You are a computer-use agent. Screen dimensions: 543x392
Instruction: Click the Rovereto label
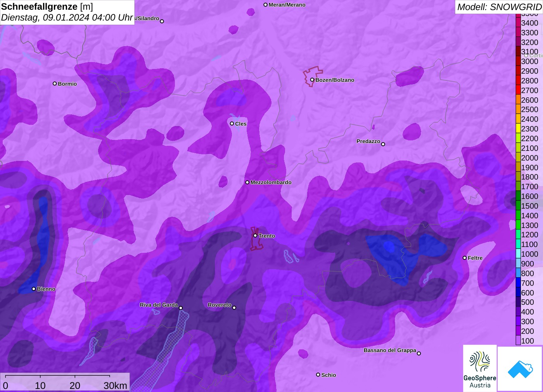[220, 305]
